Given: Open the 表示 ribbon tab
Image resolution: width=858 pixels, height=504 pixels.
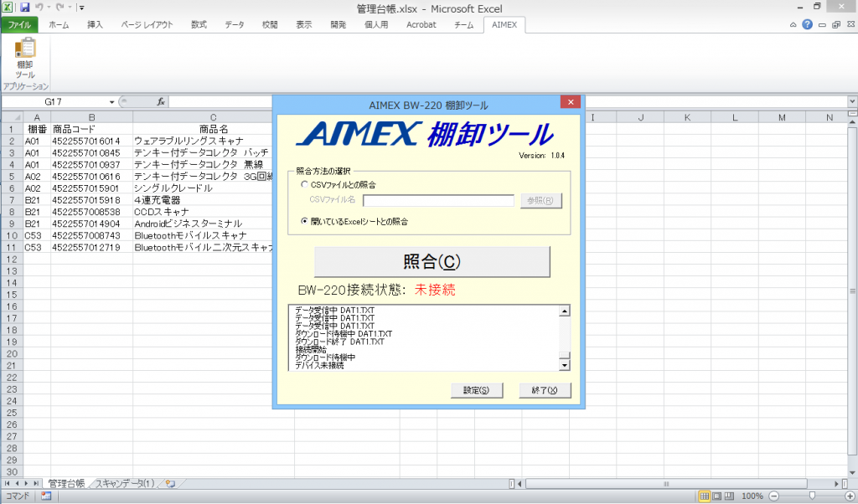Looking at the screenshot, I should click(303, 24).
